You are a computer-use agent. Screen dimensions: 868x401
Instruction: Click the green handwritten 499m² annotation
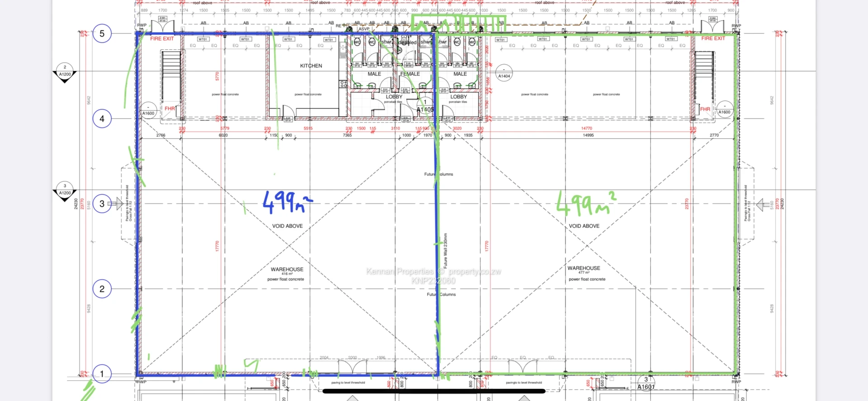(x=585, y=203)
